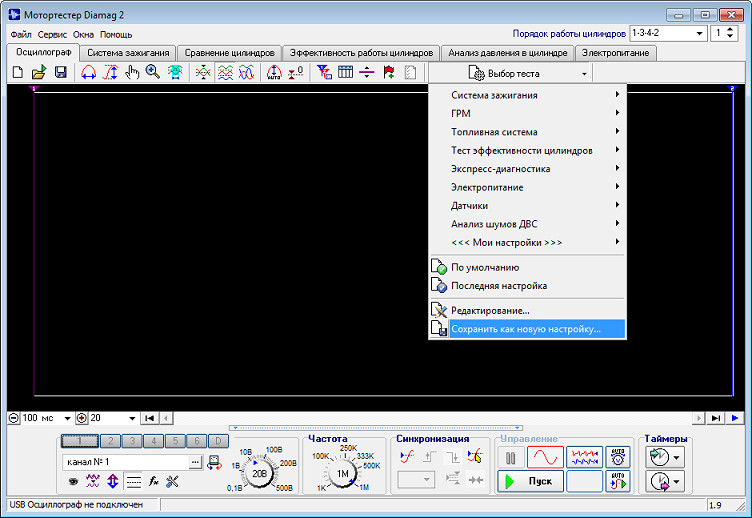Click the channel name field канал № 1
The height and width of the screenshot is (518, 752).
point(126,462)
